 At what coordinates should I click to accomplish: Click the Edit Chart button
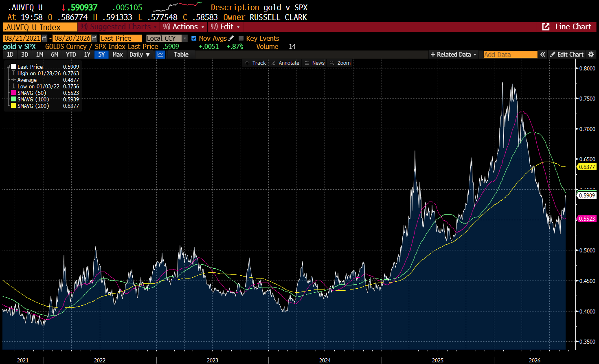tap(566, 55)
